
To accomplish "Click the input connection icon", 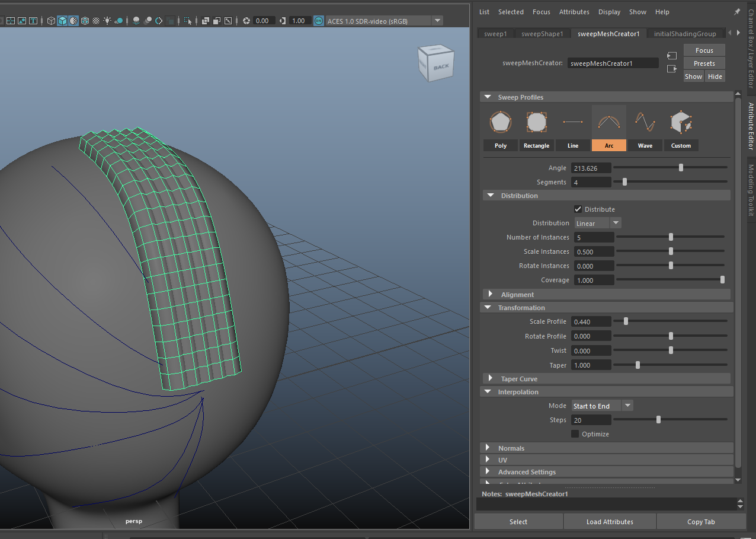I will (671, 55).
